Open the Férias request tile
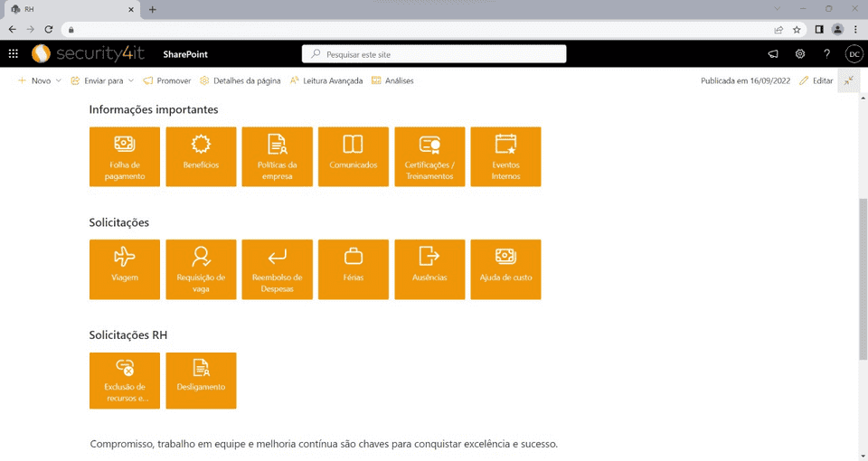The height and width of the screenshot is (461, 868). tap(354, 268)
